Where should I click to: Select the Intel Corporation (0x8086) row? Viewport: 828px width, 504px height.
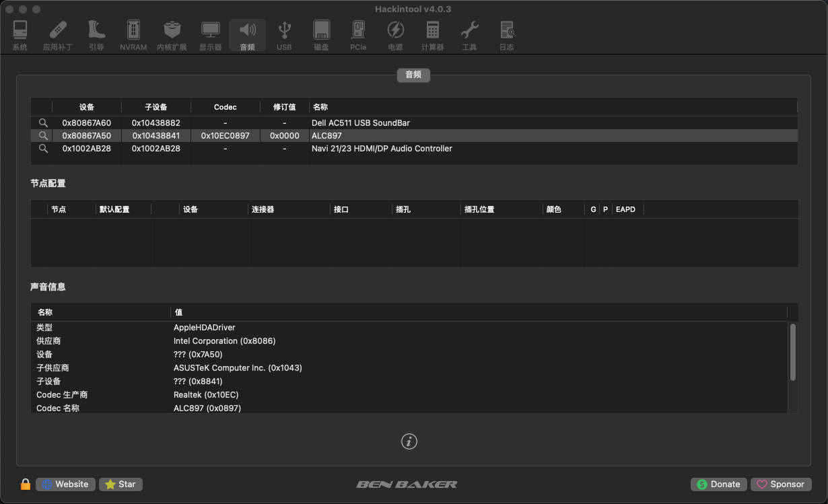(409, 341)
